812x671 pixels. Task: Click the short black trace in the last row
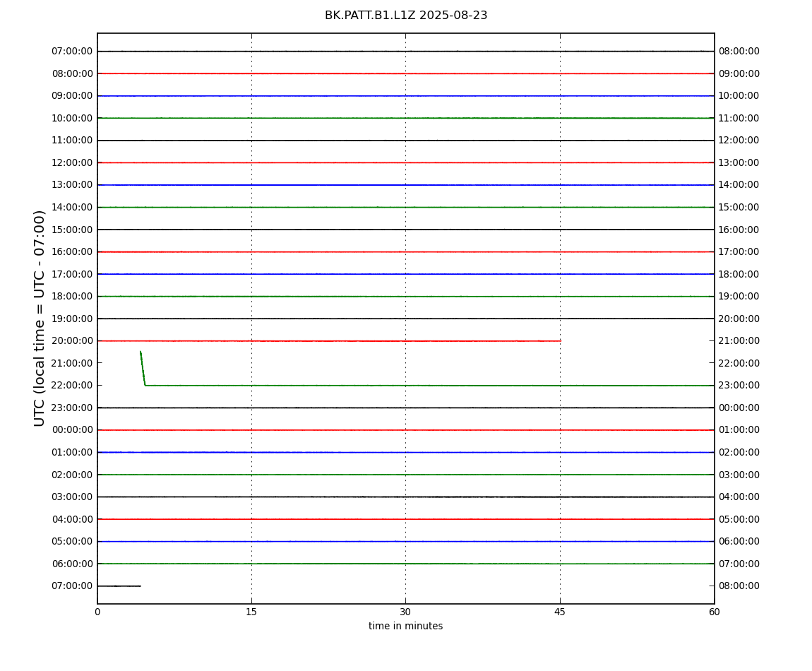pyautogui.click(x=119, y=586)
